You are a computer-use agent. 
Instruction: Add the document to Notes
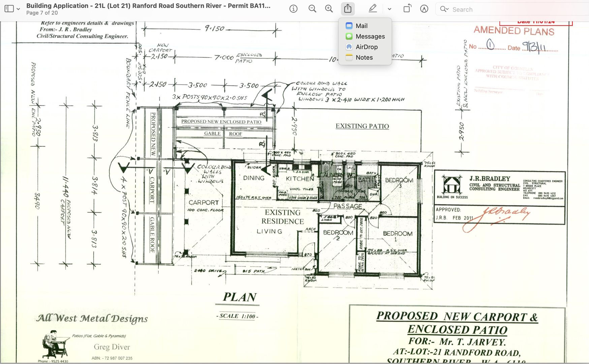365,57
